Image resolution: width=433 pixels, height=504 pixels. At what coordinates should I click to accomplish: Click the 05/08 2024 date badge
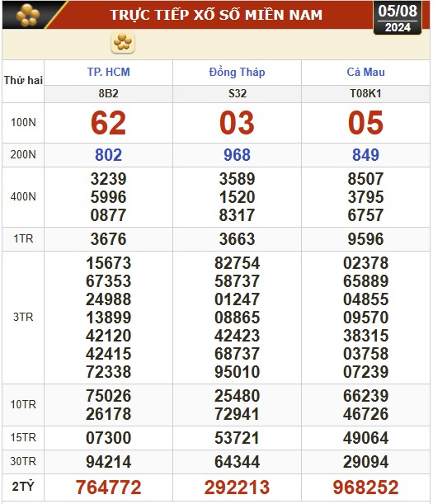pos(398,18)
